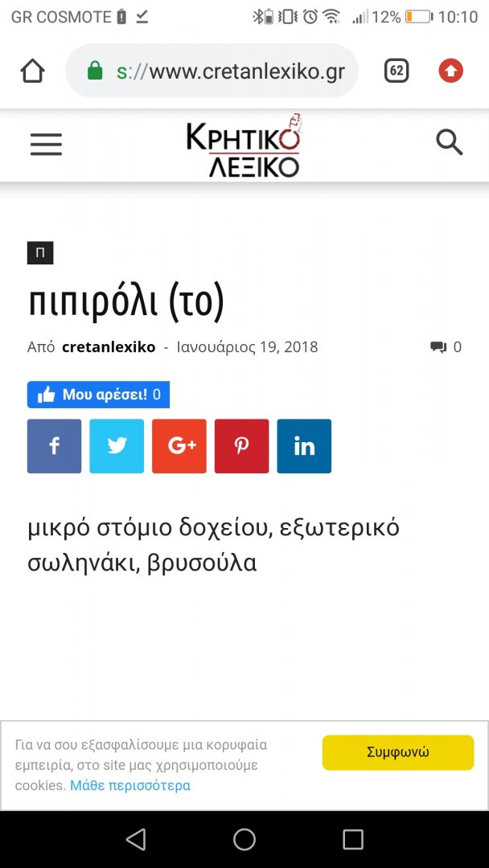Accept cookies with the Συμφωνώ button
Image resolution: width=489 pixels, height=868 pixels.
tap(398, 752)
